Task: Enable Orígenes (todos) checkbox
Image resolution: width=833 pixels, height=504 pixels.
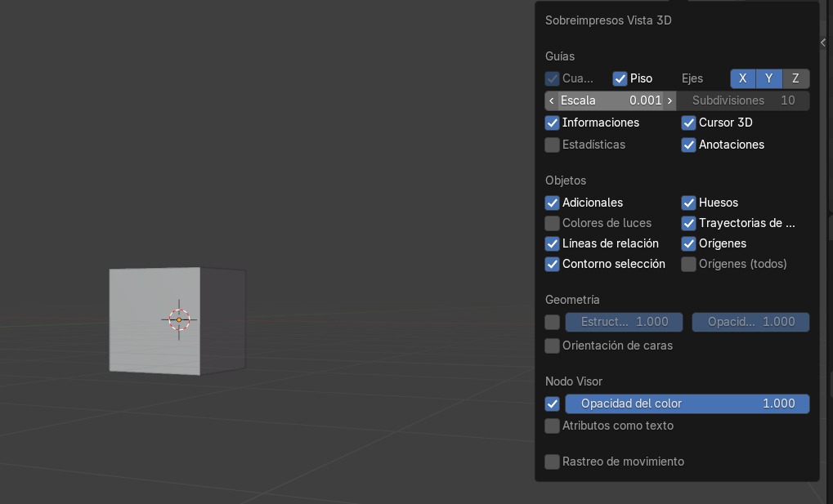Action: tap(688, 264)
